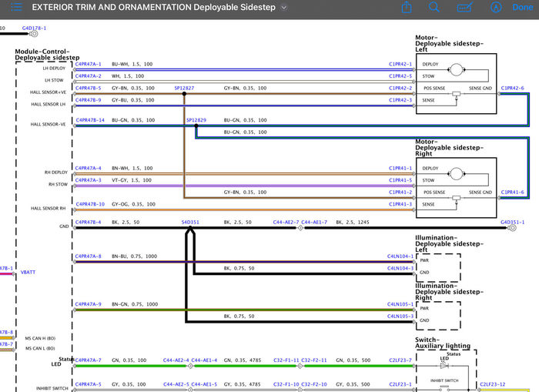Tap wire spec VT-GY, 1.5, 100
Image resolution: width=539 pixels, height=392 pixels.
pos(132,180)
